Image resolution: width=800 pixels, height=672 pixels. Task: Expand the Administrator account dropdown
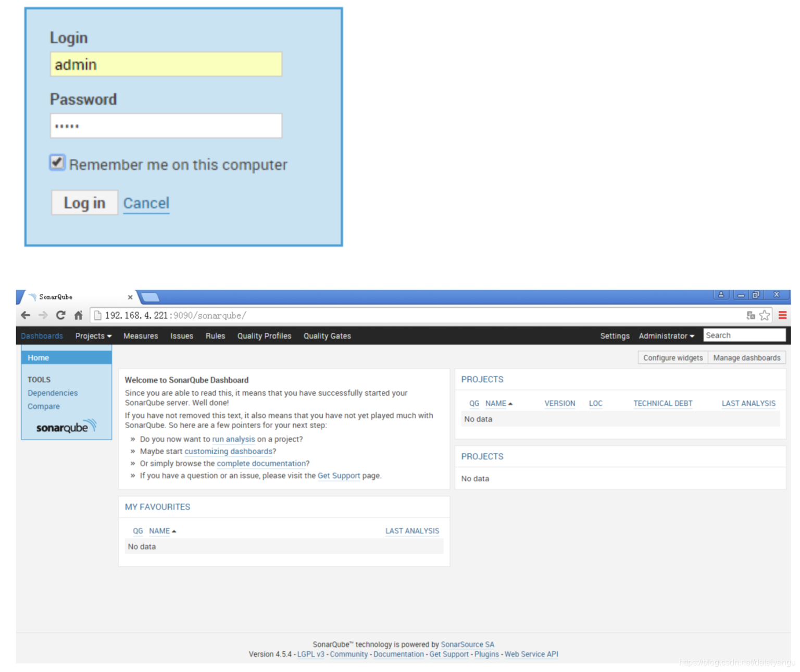(666, 336)
